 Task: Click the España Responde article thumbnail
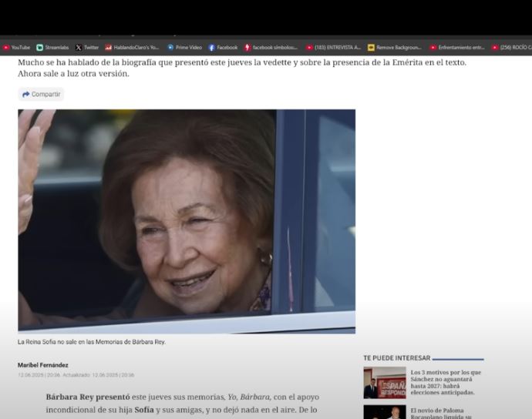[385, 382]
